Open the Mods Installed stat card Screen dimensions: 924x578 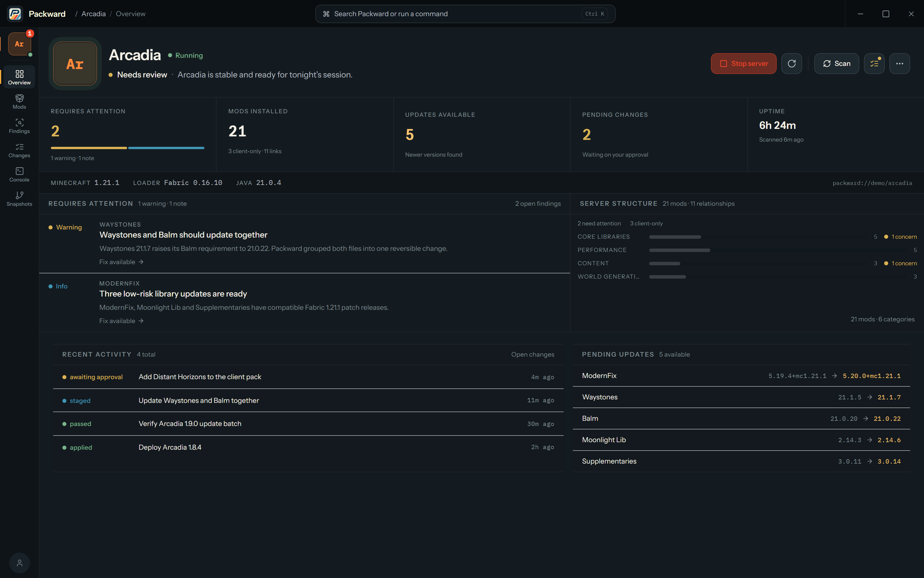(x=305, y=135)
